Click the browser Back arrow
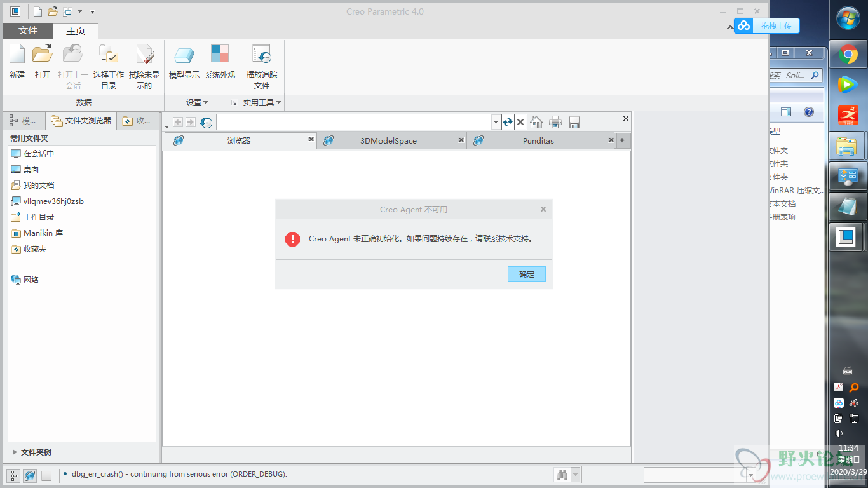868x488 pixels. pos(178,122)
